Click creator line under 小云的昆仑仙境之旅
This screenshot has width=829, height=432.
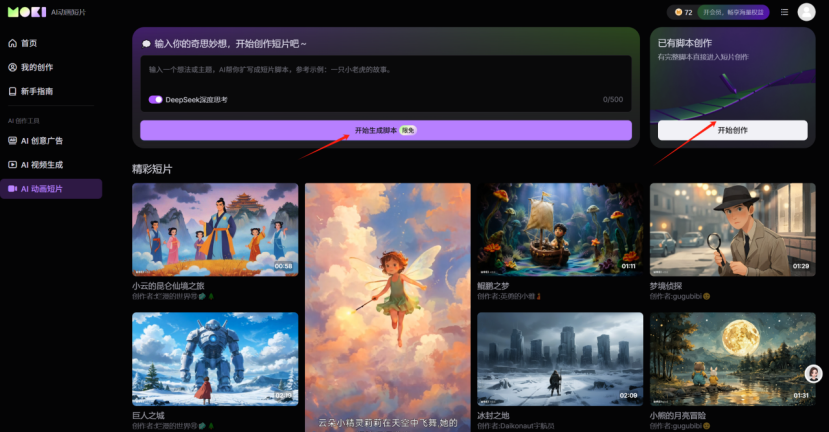click(173, 297)
